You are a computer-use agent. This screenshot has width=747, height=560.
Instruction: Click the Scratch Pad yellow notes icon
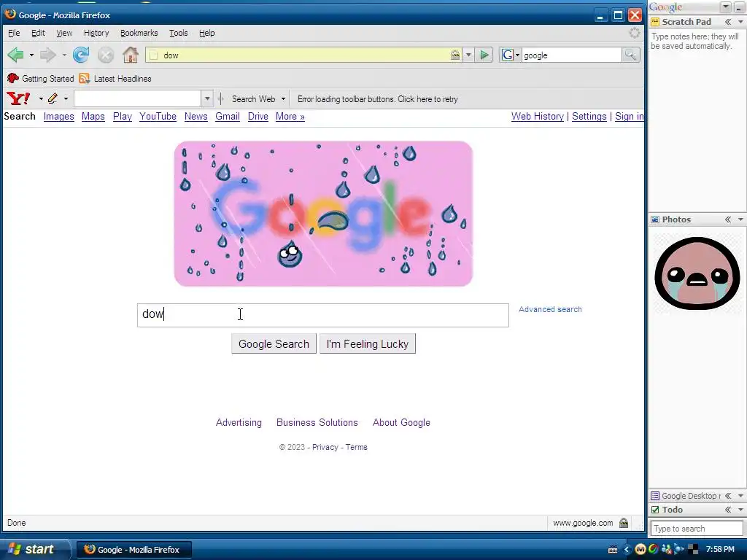click(x=656, y=22)
